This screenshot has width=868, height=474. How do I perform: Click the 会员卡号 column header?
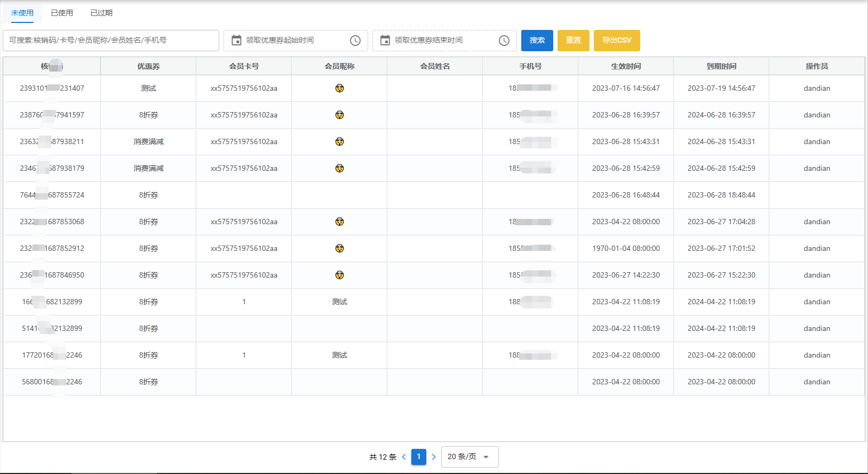(x=244, y=66)
